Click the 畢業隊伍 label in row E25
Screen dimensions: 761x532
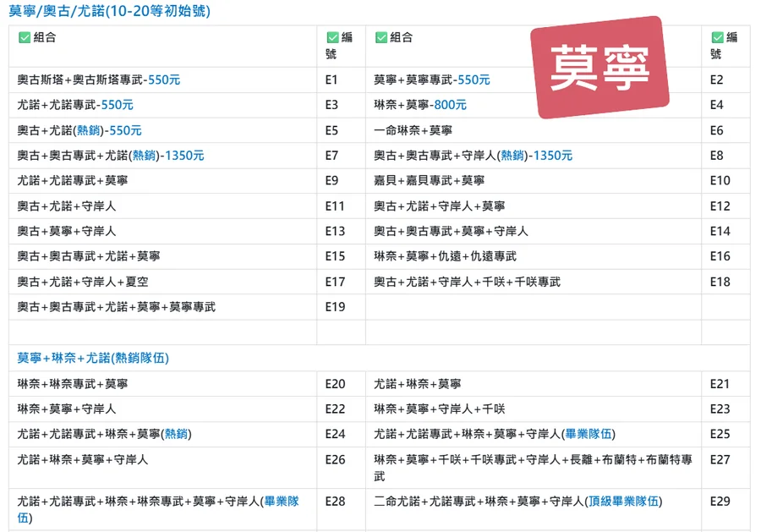click(x=589, y=434)
